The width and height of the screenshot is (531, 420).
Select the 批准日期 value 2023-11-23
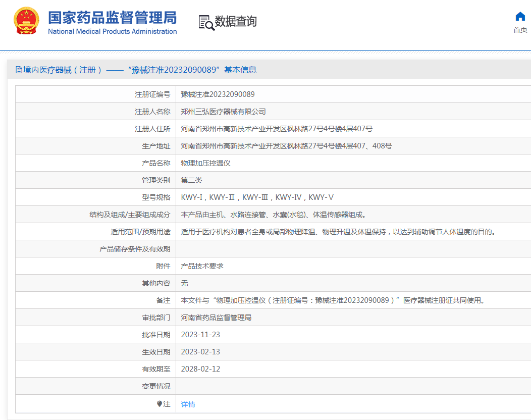coord(200,334)
